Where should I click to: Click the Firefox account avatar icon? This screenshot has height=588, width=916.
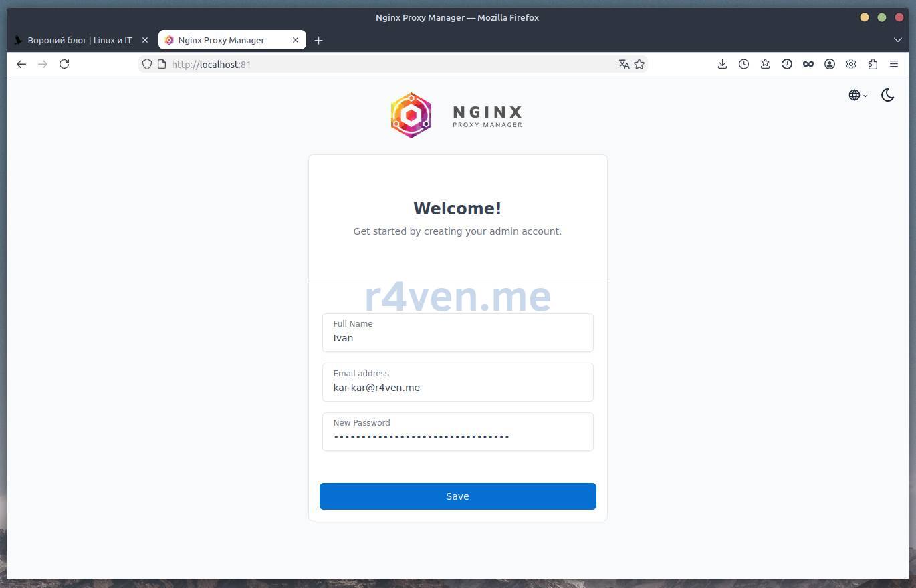(830, 64)
